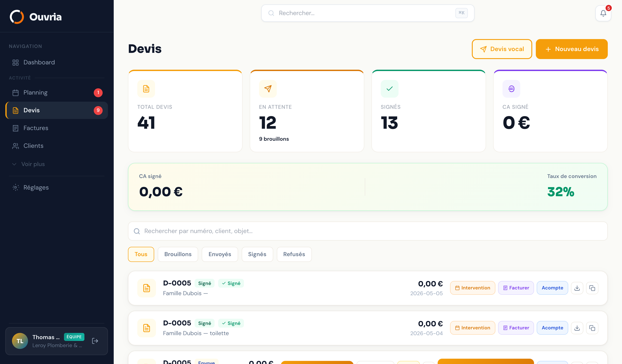
Task: Click the "D-0005" number of the toilette quote
Action: (177, 323)
